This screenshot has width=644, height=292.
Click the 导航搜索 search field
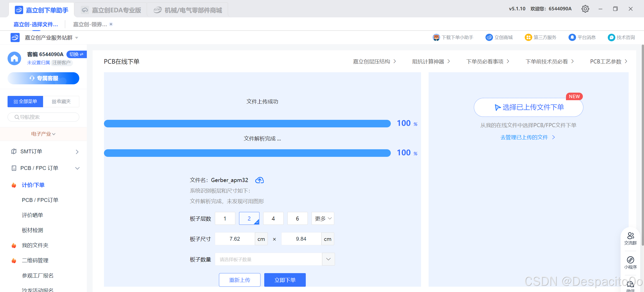pos(44,117)
